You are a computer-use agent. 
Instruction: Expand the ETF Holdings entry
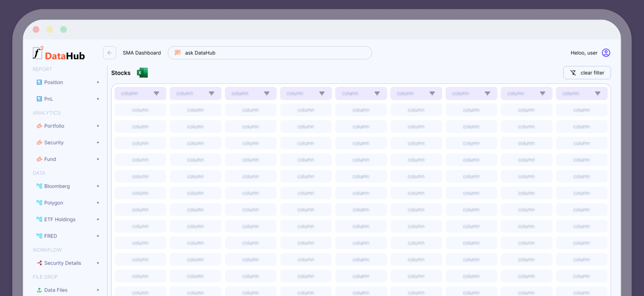coord(98,220)
